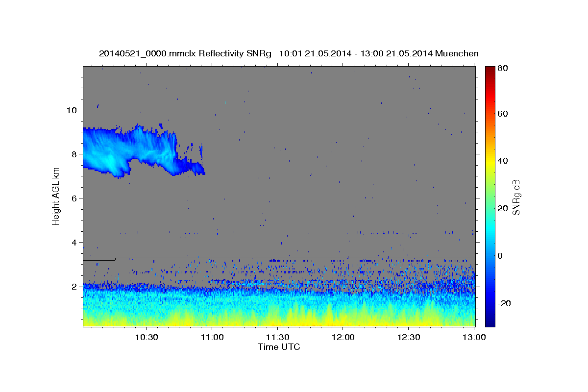The height and width of the screenshot is (392, 588).
Task: Click the height tick label 4
Action: point(74,243)
